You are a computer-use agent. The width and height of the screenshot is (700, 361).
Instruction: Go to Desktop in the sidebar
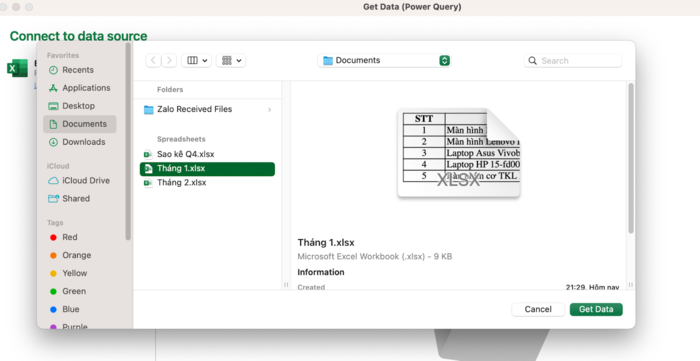pyautogui.click(x=79, y=106)
